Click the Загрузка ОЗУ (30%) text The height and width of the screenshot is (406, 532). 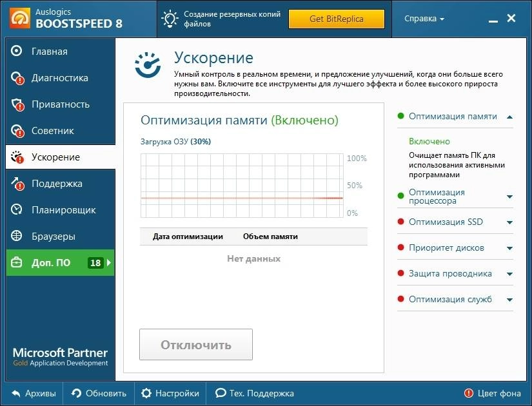click(175, 142)
